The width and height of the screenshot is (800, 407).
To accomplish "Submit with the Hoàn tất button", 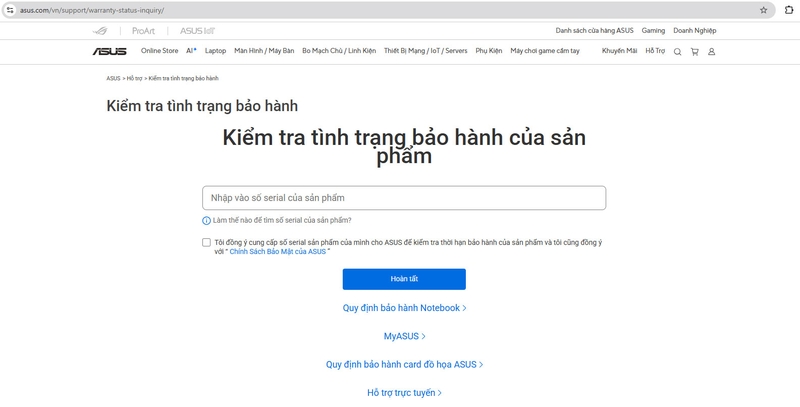I will [404, 279].
